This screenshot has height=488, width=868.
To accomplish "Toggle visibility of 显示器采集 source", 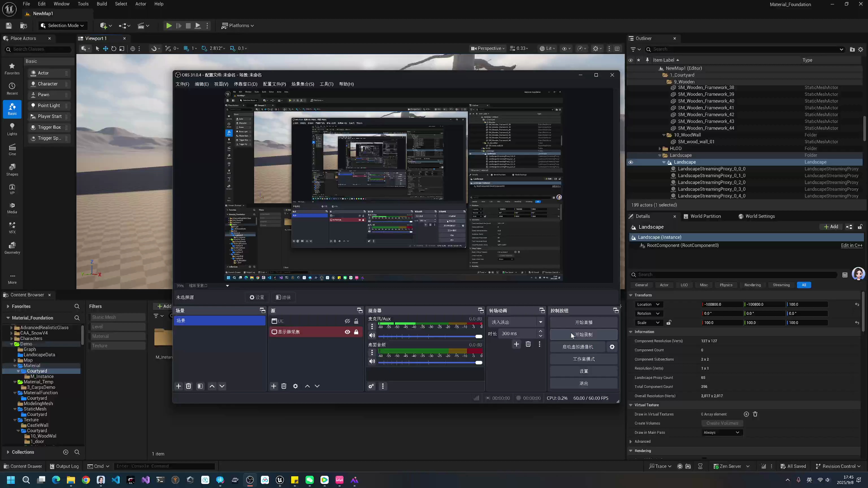I will [347, 332].
